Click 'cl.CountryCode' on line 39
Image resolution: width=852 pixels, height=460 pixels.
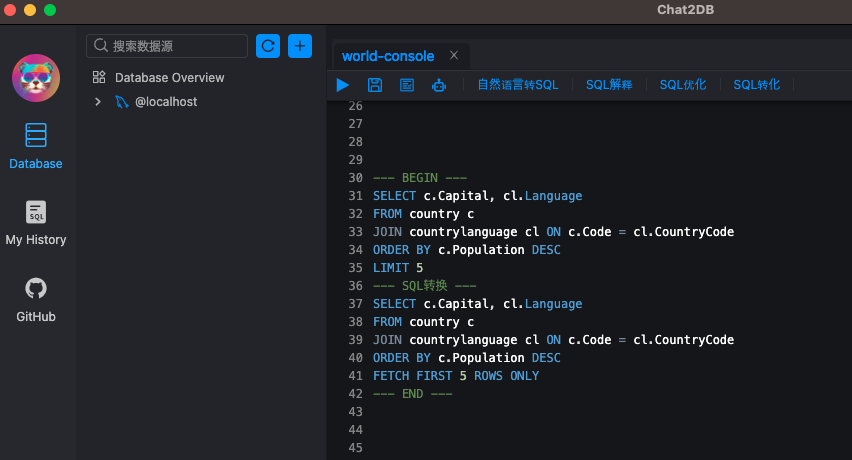click(684, 340)
